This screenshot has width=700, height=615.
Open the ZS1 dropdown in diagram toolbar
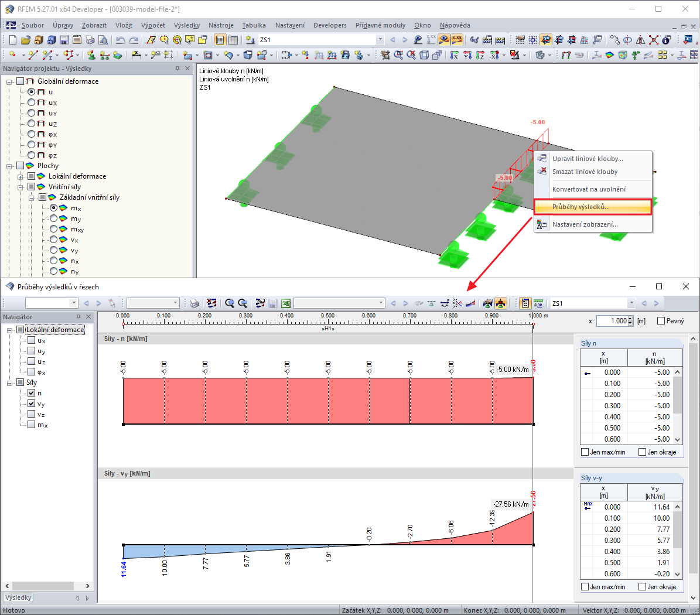[x=631, y=303]
